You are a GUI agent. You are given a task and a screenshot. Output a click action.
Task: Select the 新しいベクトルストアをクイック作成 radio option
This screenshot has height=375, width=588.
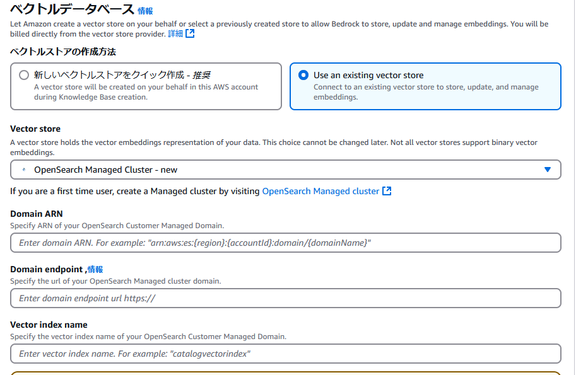[x=24, y=75]
